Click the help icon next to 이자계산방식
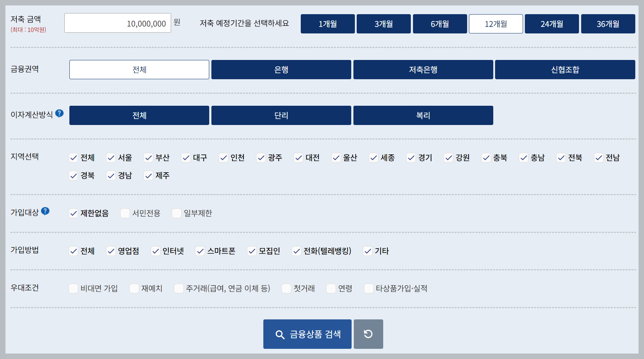644x359 pixels. click(x=60, y=113)
